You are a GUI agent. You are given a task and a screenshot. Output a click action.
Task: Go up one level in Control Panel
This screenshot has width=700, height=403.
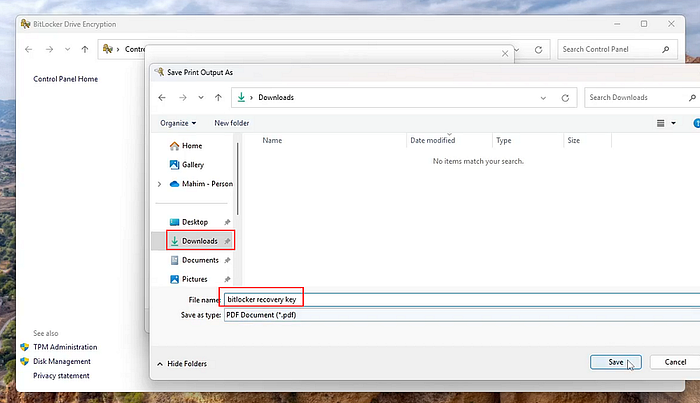click(85, 49)
